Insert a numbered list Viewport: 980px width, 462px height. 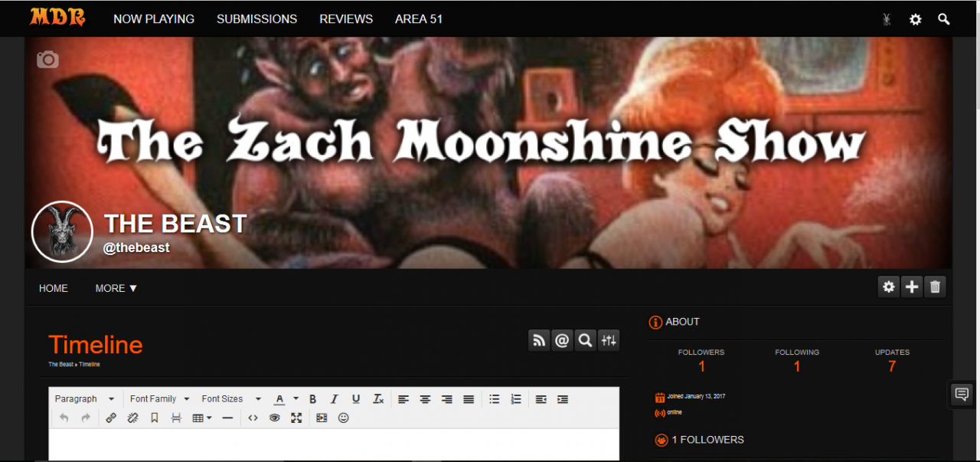[516, 399]
